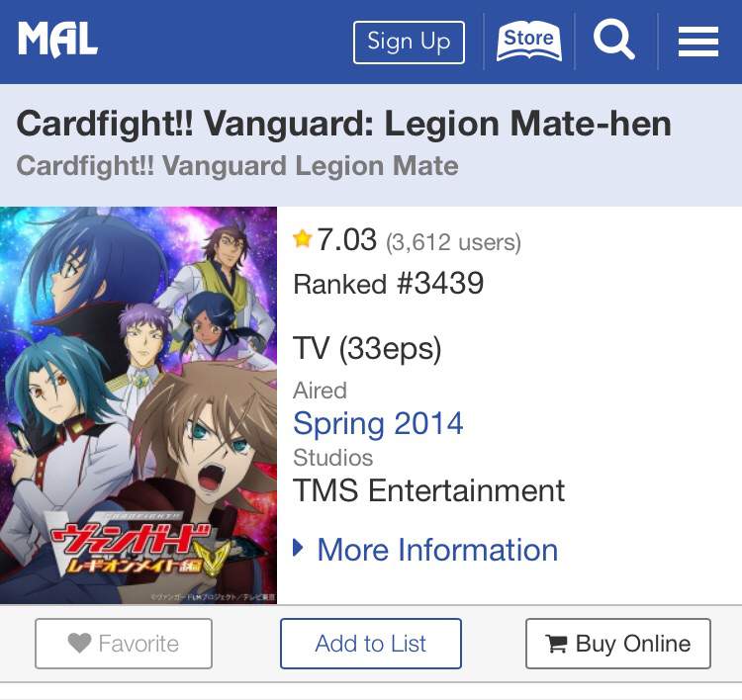Viewport: 742px width, 700px height.
Task: Tap the Cardfight!! Vanguard: Legion Mate-hen title
Action: [344, 124]
